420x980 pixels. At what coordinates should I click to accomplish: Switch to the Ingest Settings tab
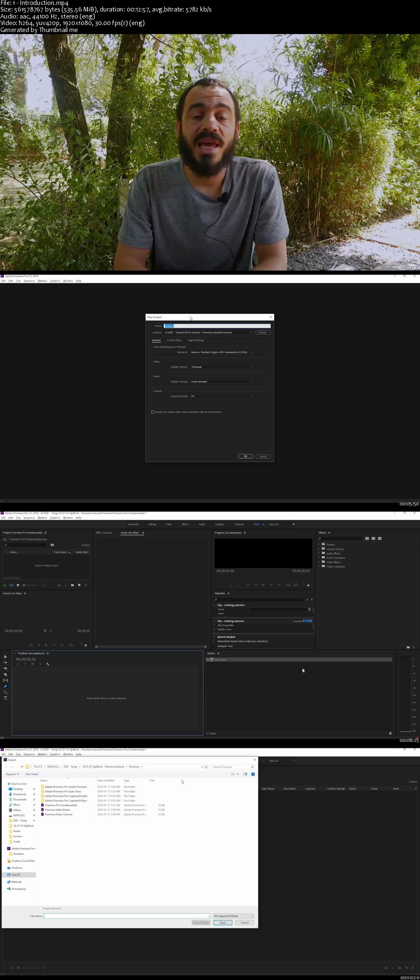click(x=196, y=340)
